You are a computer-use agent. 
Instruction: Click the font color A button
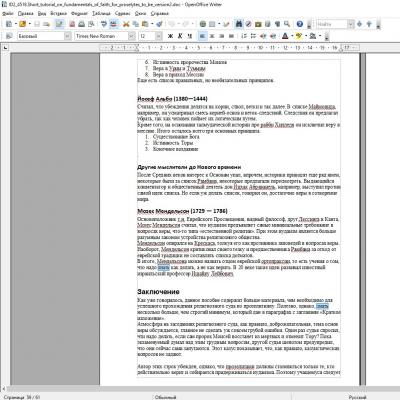pos(285,36)
